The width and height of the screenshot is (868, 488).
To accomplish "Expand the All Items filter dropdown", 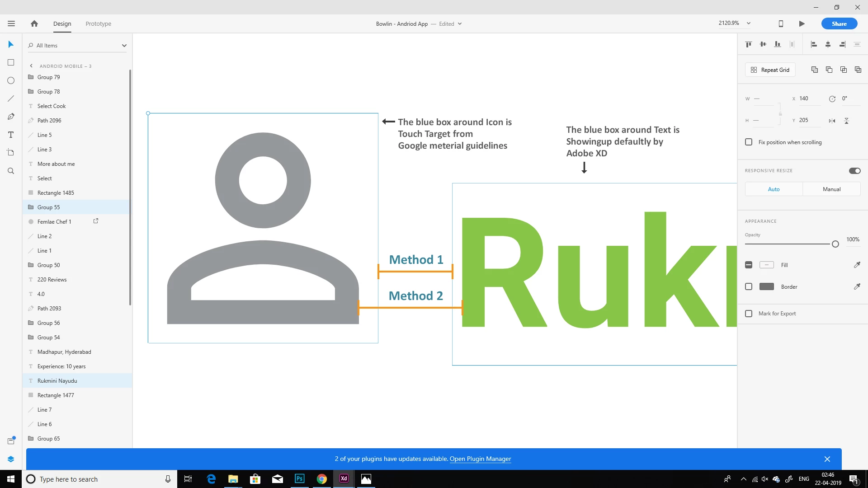I will click(x=124, y=46).
